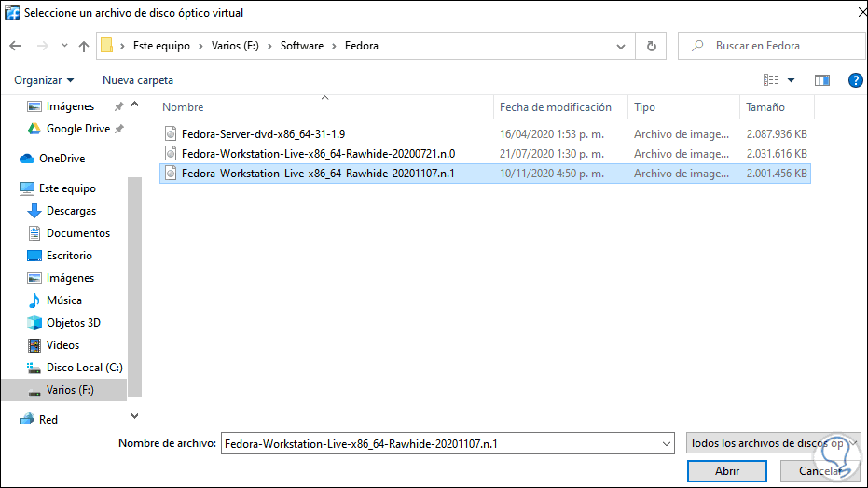Open the help question mark
The width and height of the screenshot is (868, 488).
point(855,80)
